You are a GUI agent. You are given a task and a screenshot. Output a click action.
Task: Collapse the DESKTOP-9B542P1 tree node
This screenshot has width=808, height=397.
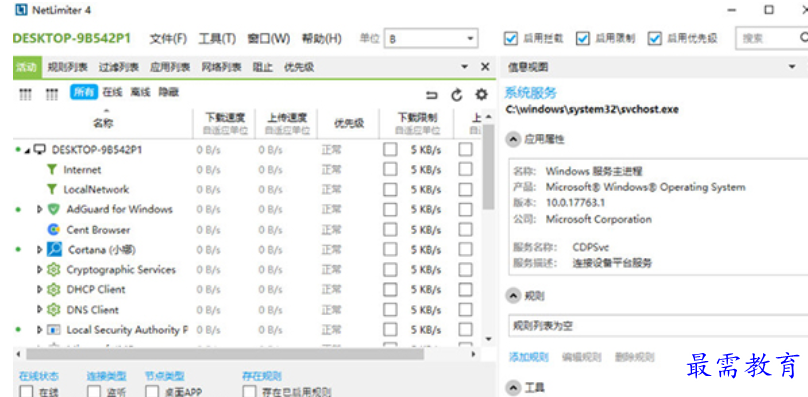coord(27,150)
